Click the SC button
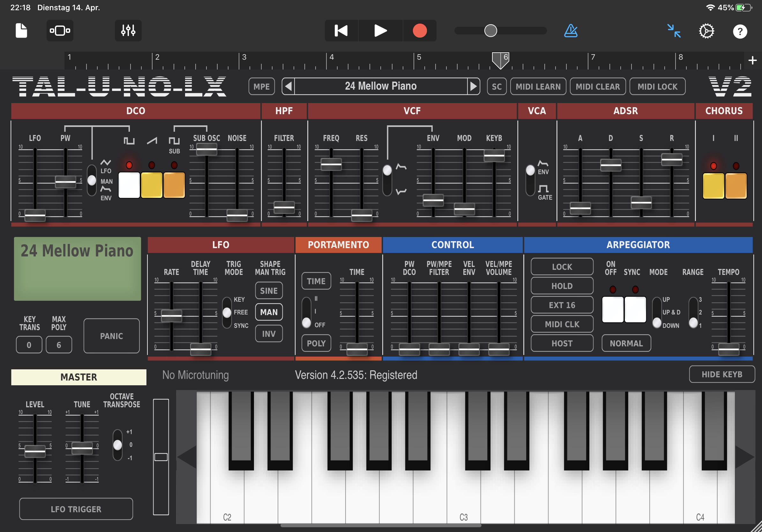Image resolution: width=762 pixels, height=532 pixels. pyautogui.click(x=497, y=86)
